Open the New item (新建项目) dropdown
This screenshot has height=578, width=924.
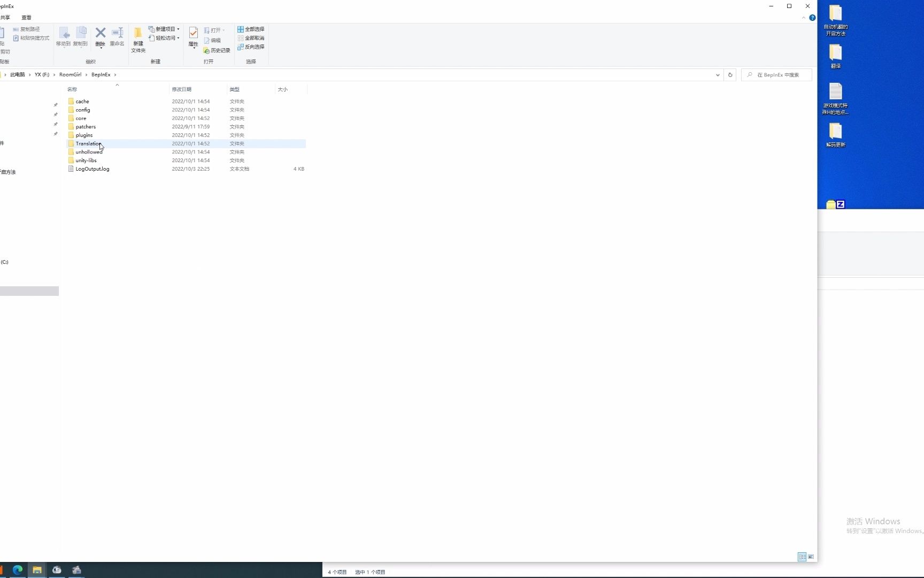[164, 29]
